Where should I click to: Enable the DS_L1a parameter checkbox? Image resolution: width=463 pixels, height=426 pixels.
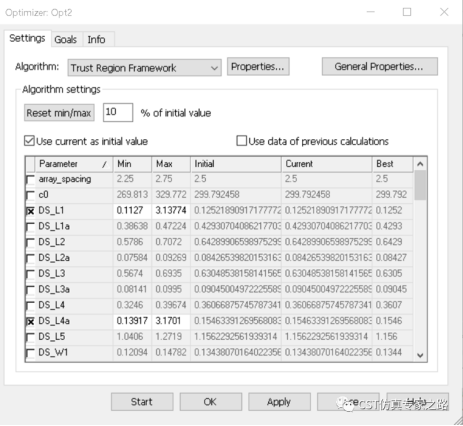[30, 227]
